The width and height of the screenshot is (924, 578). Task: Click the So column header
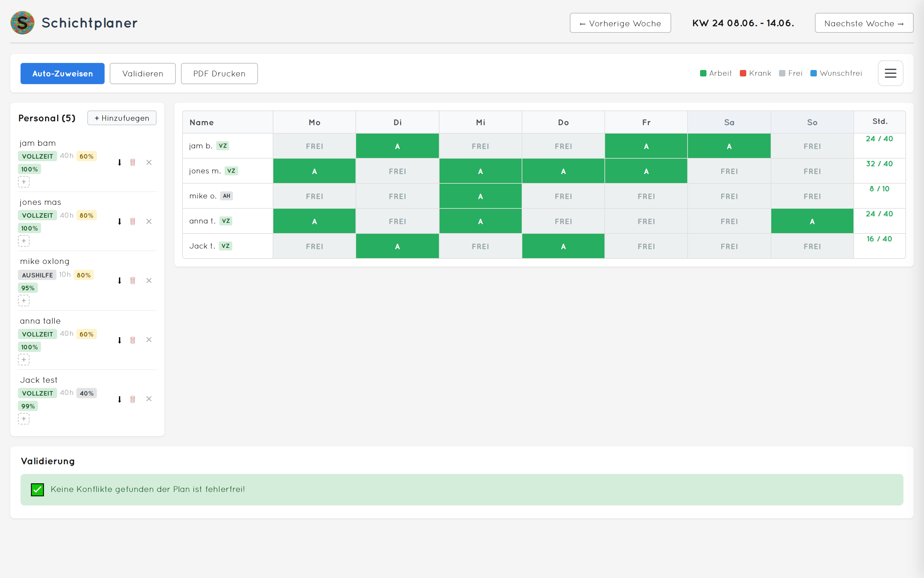point(812,122)
